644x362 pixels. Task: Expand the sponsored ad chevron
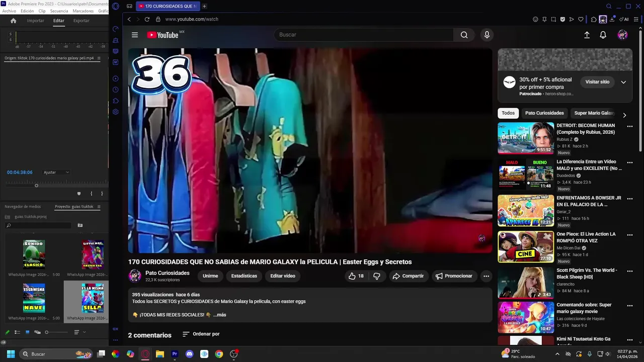tap(623, 82)
